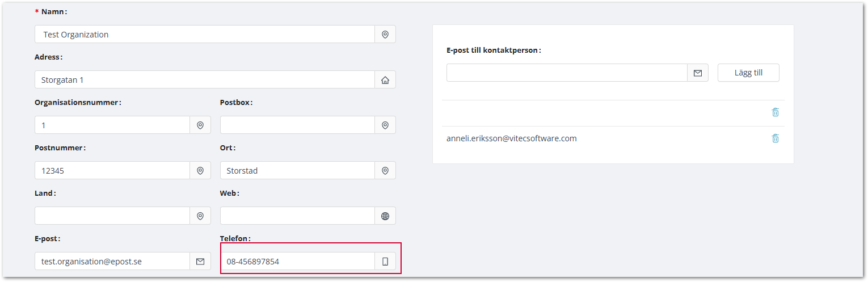Click the Adress label
This screenshot has width=868, height=282.
[x=48, y=57]
